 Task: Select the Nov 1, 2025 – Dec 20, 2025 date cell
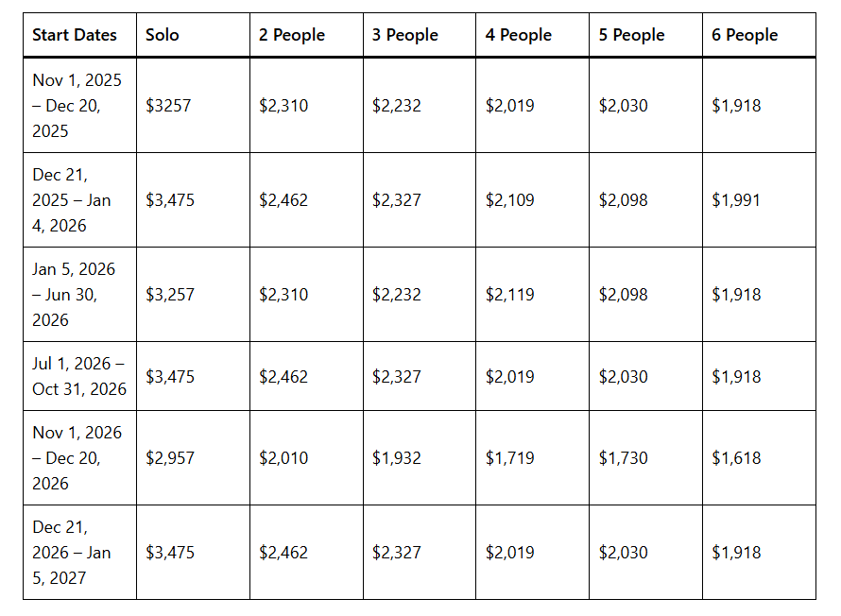77,106
